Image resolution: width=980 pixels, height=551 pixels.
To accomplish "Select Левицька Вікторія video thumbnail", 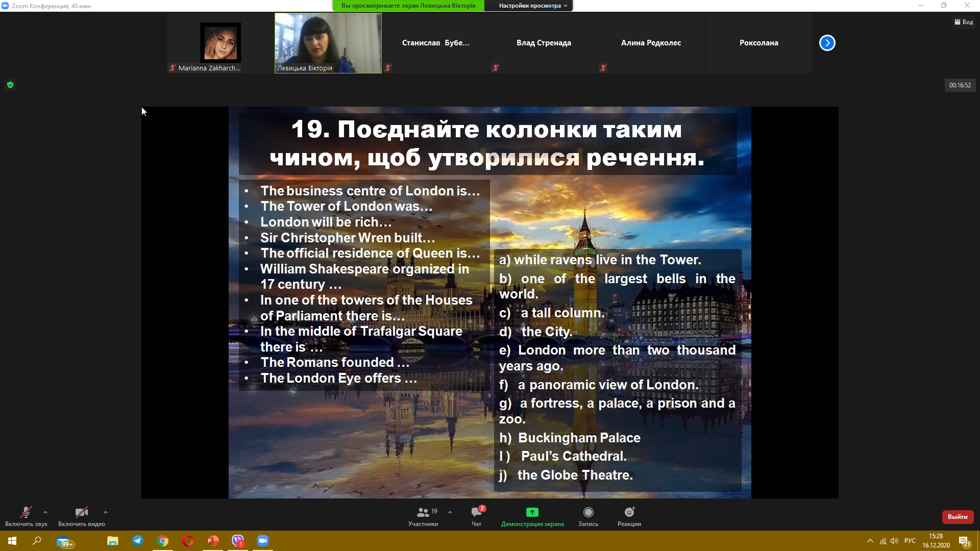I will [x=328, y=43].
